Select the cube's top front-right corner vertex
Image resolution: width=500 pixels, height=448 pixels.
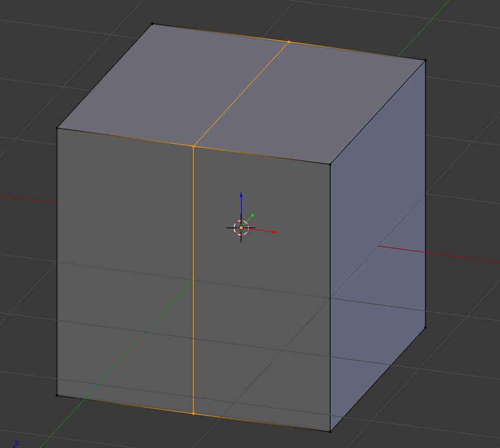click(330, 165)
